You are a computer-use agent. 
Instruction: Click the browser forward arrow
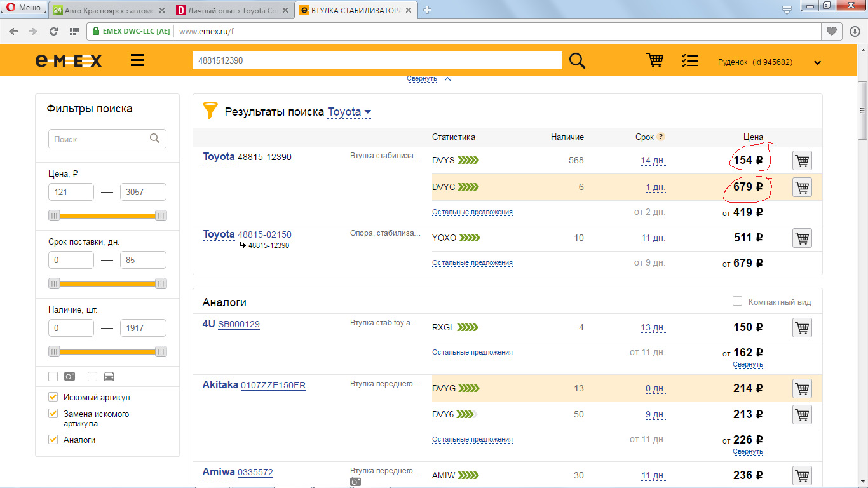[x=33, y=31]
